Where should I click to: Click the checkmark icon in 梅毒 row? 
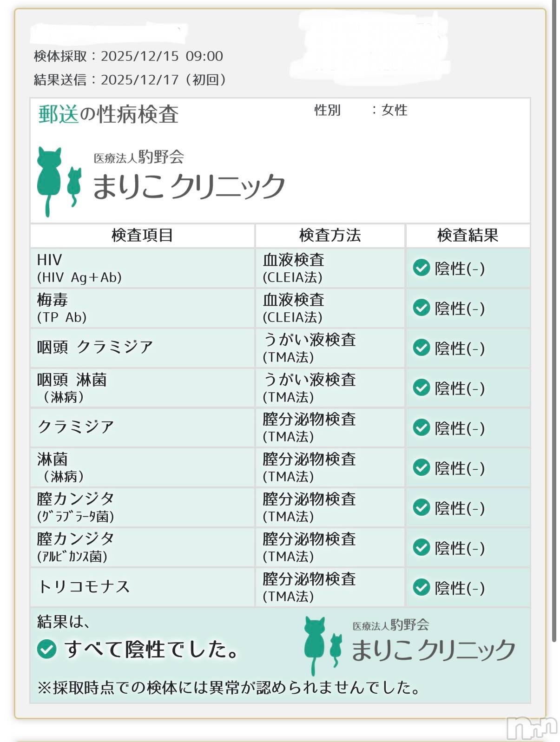(422, 308)
